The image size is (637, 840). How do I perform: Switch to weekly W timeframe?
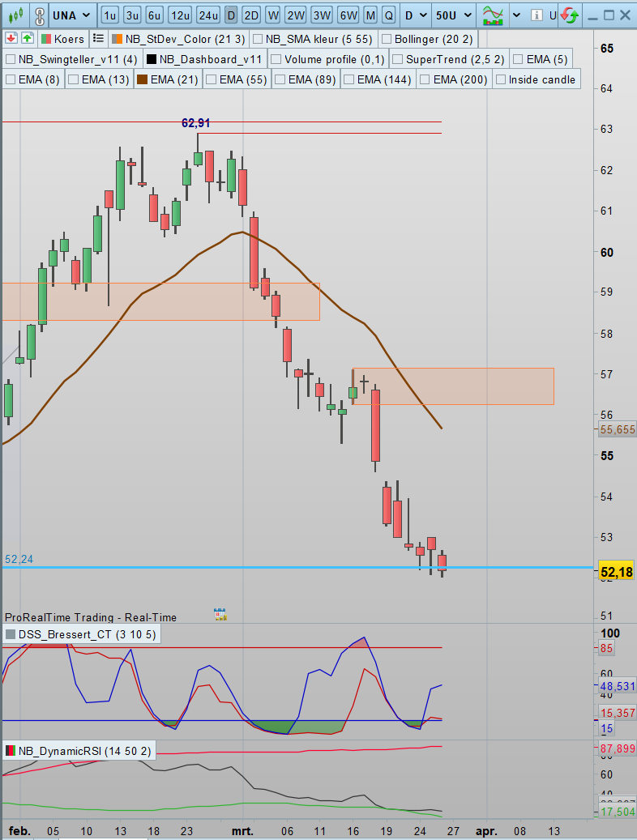tap(273, 15)
